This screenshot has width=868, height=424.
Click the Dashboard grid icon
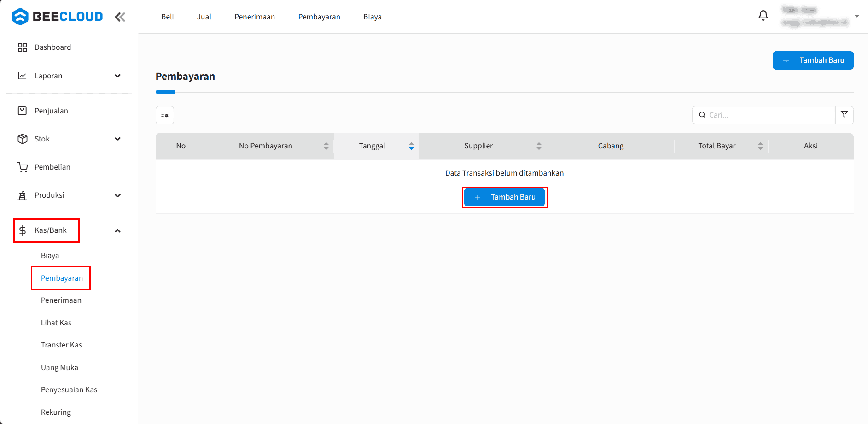coord(23,47)
